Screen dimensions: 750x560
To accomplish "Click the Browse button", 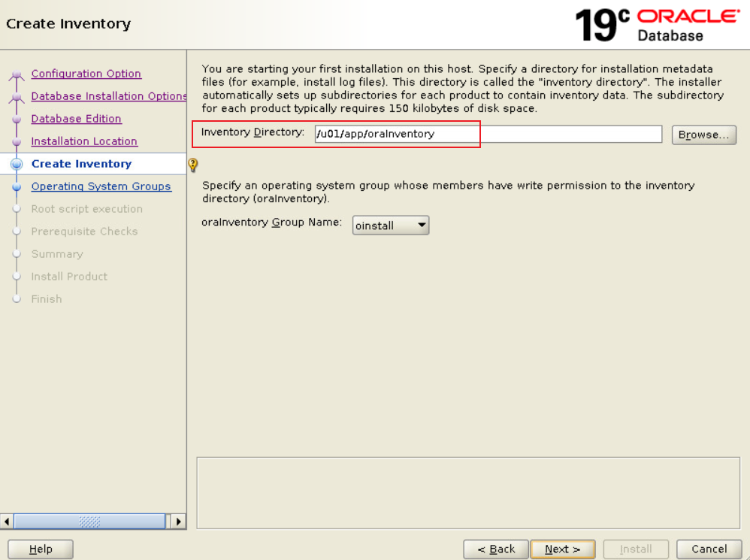I will (703, 135).
